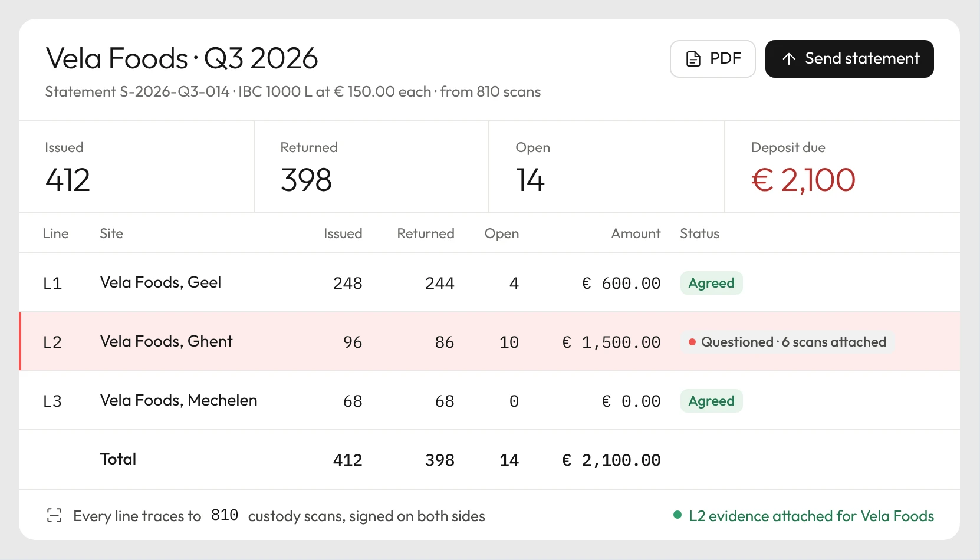The height and width of the screenshot is (560, 980).
Task: Click the Agreed badge on the Geel row
Action: pyautogui.click(x=711, y=283)
